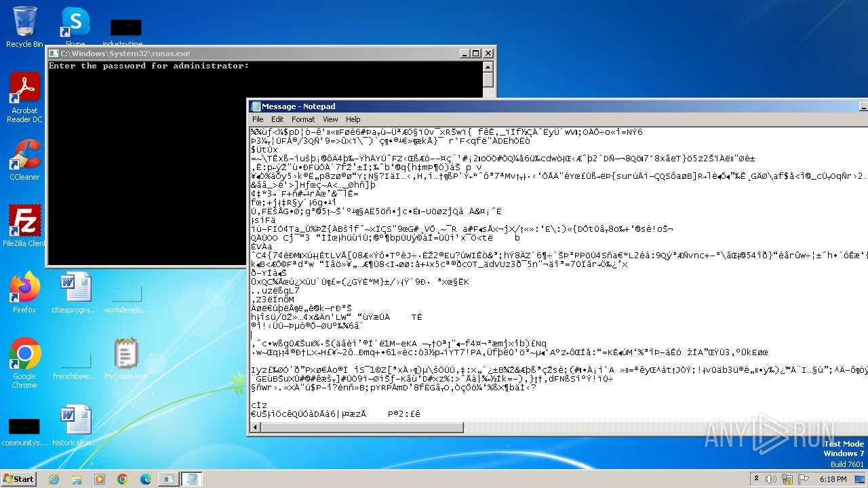This screenshot has width=868, height=488.
Task: Open Microsoft Edge from the taskbar
Action: coord(146,479)
